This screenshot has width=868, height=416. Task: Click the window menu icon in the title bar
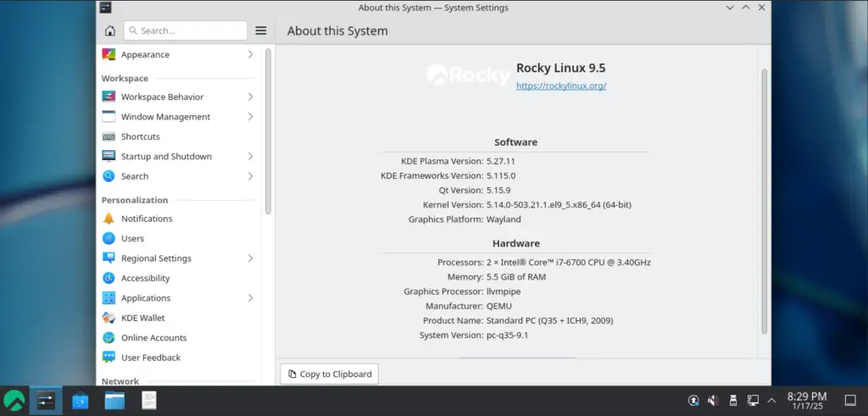tap(105, 8)
